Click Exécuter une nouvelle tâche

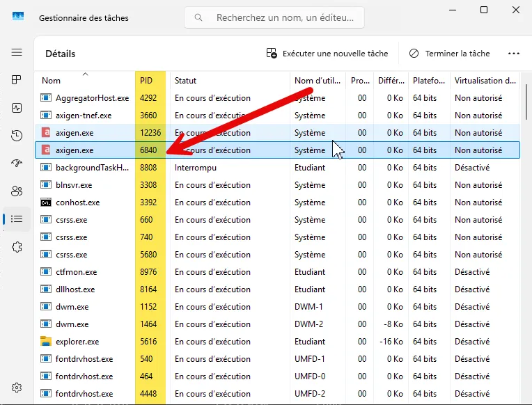(x=327, y=54)
